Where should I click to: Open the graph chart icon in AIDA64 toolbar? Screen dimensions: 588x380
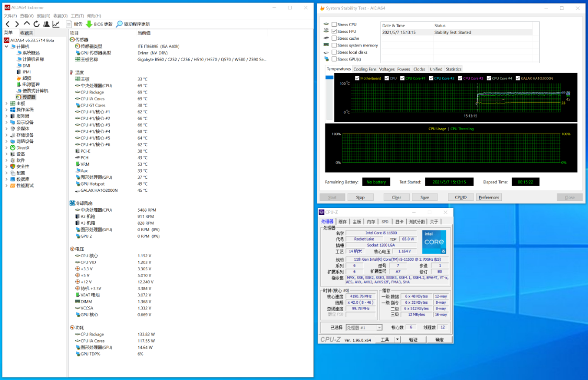56,24
